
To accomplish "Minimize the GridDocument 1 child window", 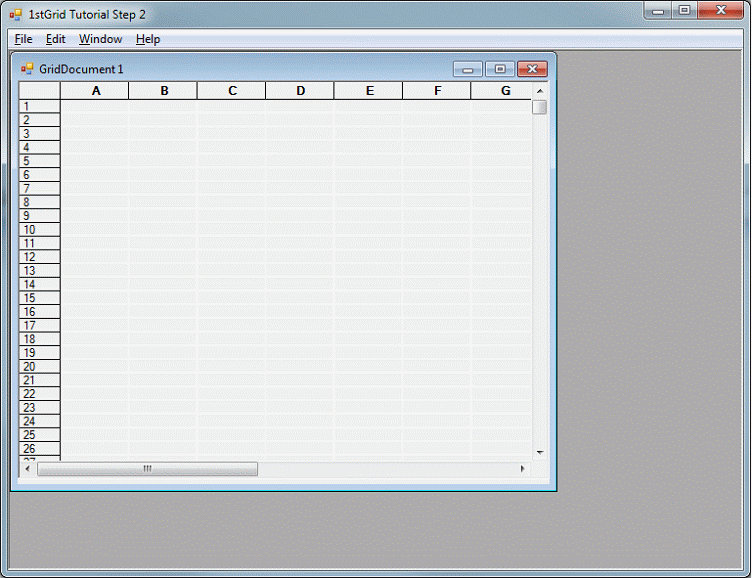I will pyautogui.click(x=468, y=69).
